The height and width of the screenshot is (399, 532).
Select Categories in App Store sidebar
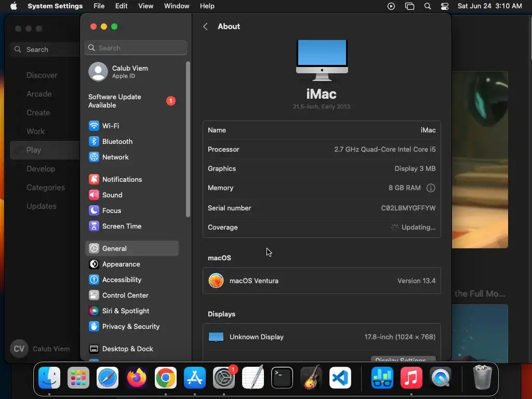46,187
